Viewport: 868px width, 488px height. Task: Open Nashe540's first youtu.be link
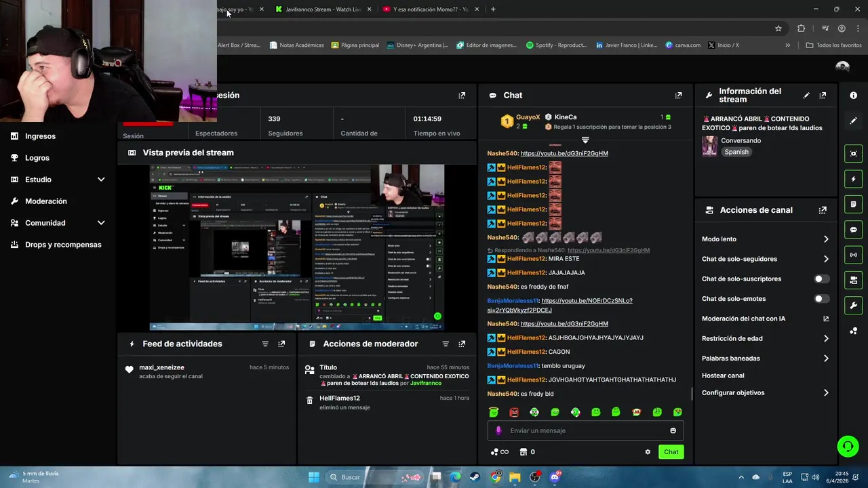[x=564, y=154]
